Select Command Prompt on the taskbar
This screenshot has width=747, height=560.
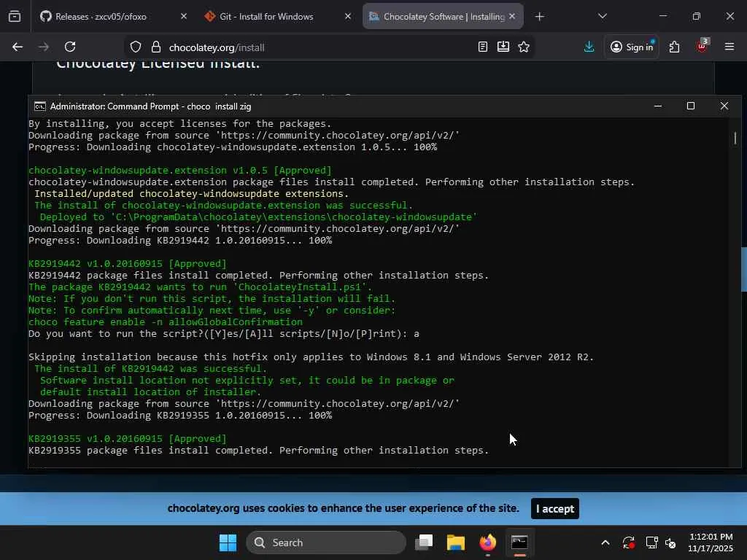tap(519, 542)
